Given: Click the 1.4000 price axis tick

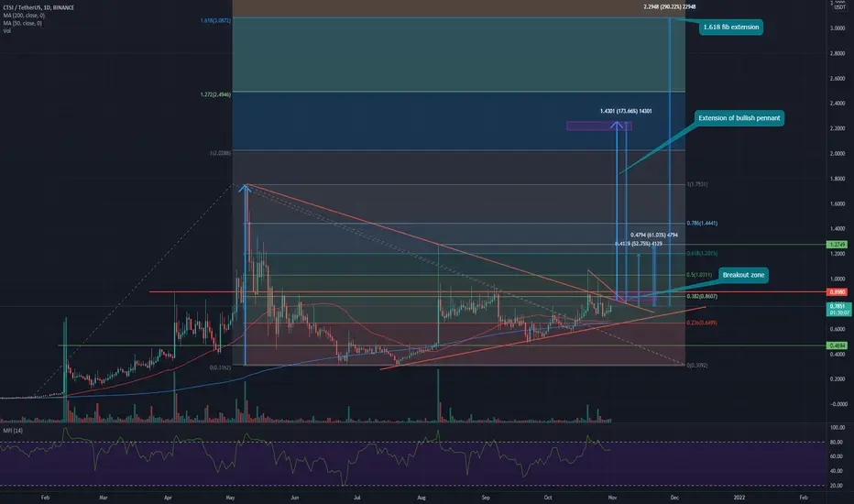Looking at the screenshot, I should [x=838, y=229].
